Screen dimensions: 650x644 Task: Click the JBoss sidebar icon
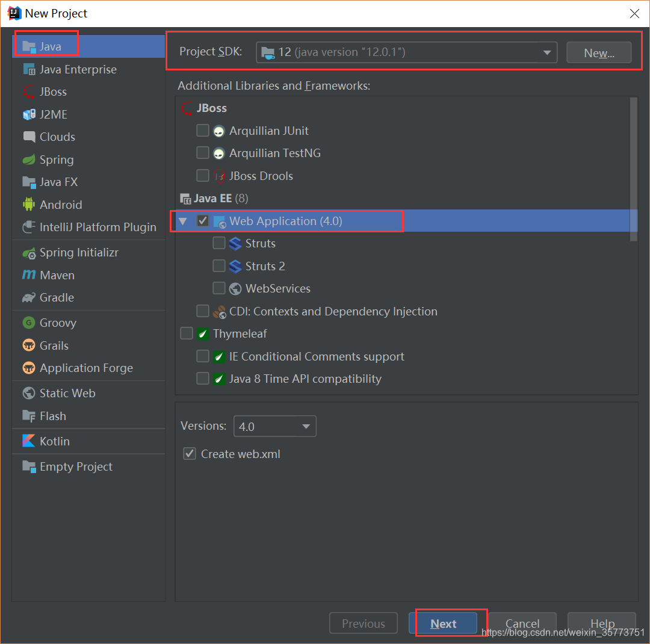29,91
